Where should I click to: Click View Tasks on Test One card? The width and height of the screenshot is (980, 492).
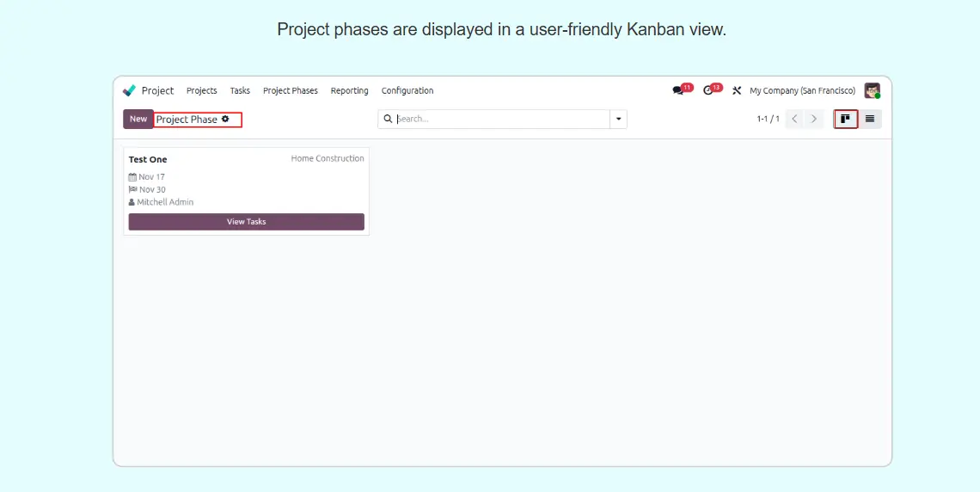[x=246, y=222]
